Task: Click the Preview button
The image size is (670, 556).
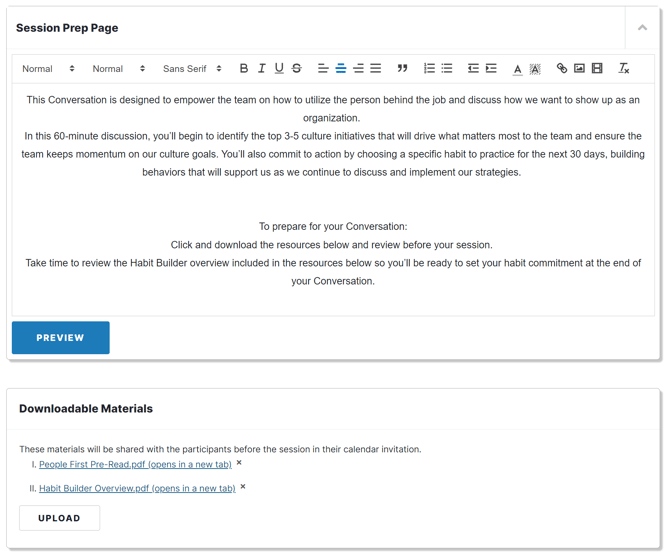Action: click(x=61, y=338)
